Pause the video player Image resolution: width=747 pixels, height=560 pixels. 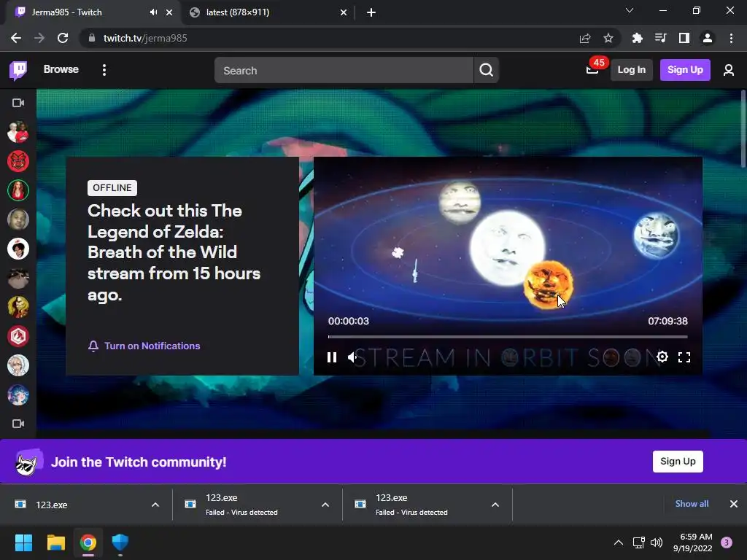pyautogui.click(x=332, y=357)
